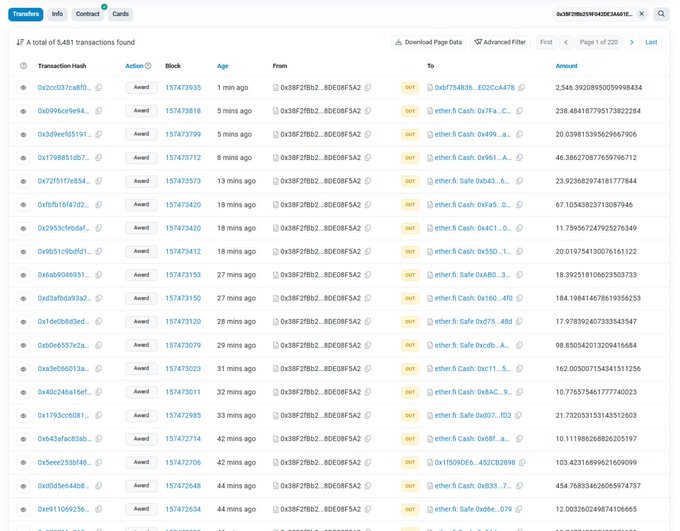Click the Action column help icon

point(148,66)
